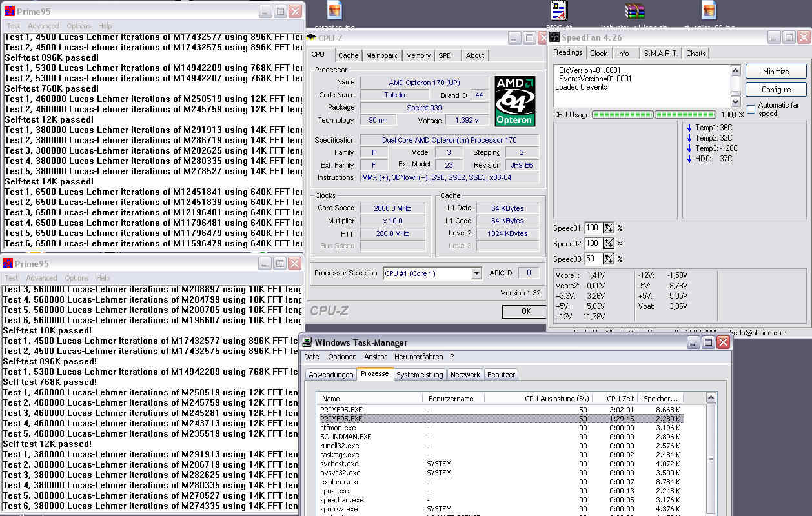Switch to the Anwendungen tab in Task-Manager
812x516 pixels.
point(331,375)
